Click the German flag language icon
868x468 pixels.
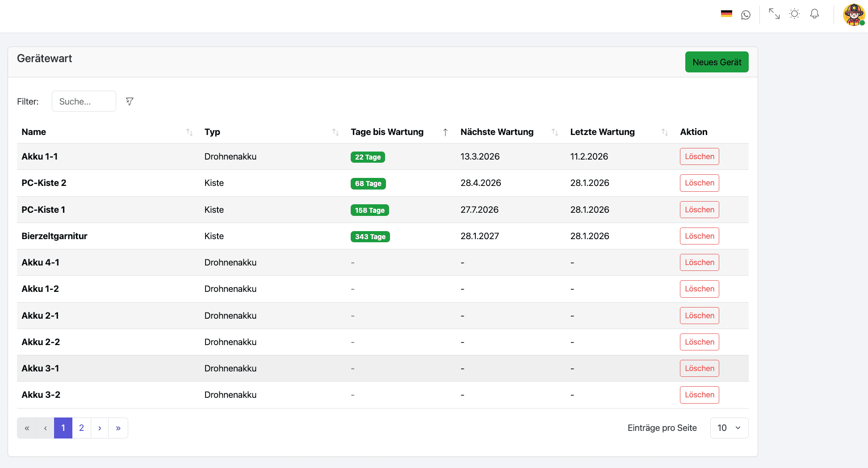(x=726, y=14)
